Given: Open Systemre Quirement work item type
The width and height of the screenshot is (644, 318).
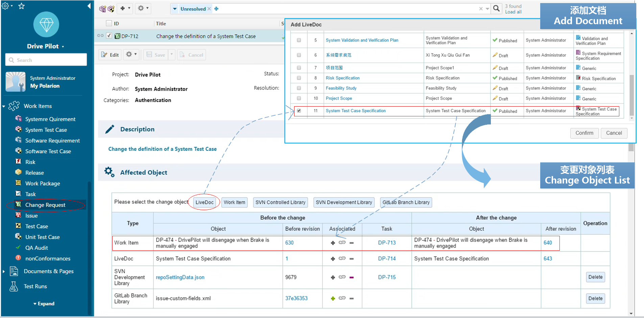Looking at the screenshot, I should coord(50,119).
